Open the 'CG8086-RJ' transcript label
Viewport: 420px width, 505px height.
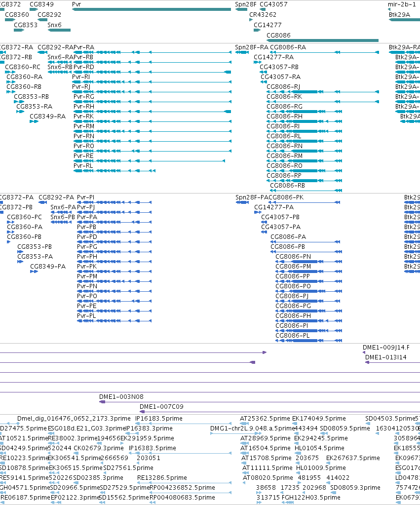pyautogui.click(x=283, y=86)
